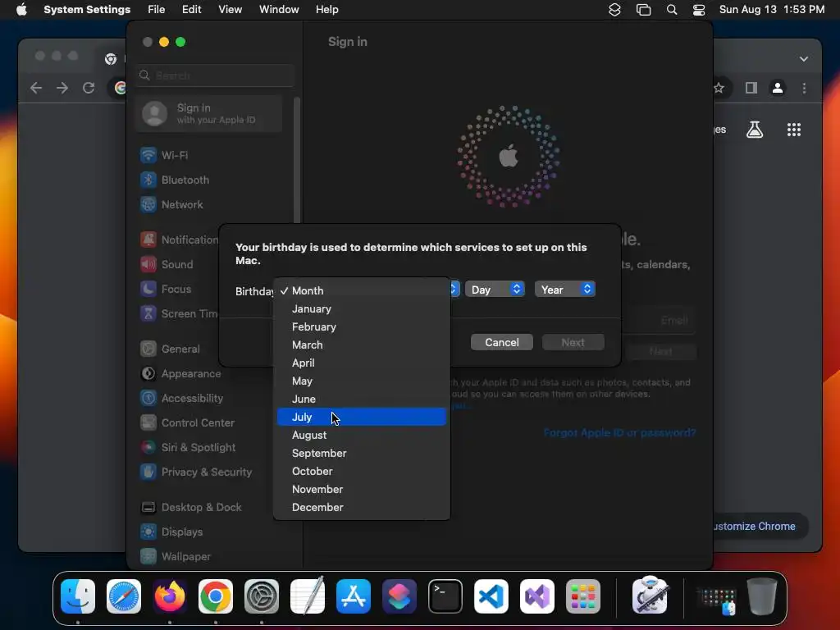Open the Help menu

[326, 9]
